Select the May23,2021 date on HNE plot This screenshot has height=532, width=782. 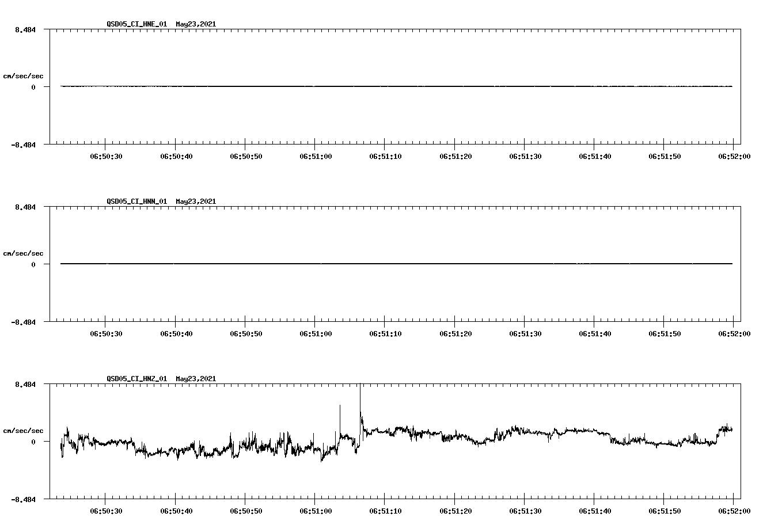196,24
